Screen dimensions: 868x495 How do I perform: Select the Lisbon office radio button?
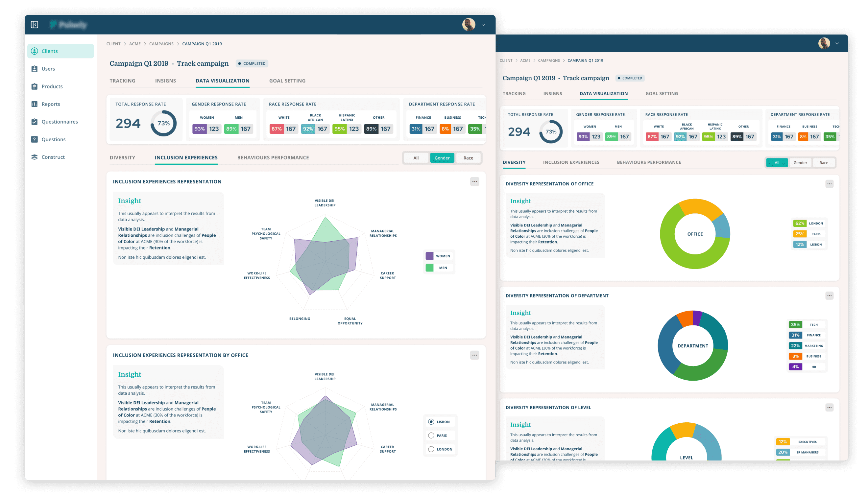pyautogui.click(x=431, y=422)
